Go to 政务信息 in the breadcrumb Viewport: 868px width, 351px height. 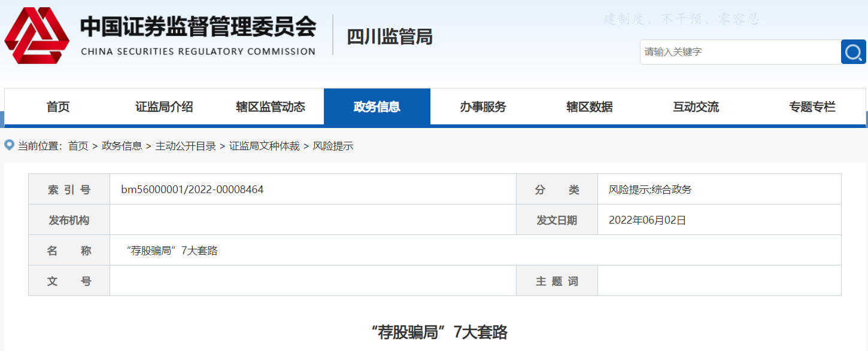click(x=122, y=146)
